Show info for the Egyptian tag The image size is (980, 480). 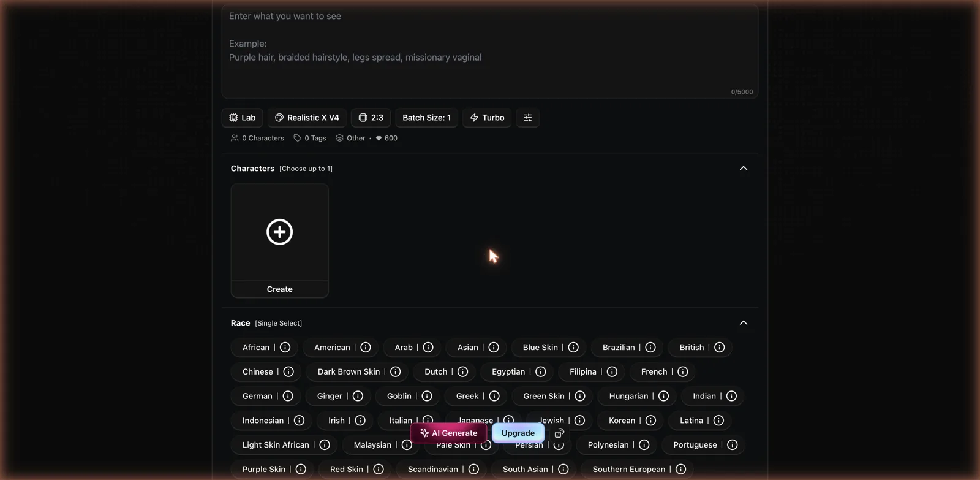pyautogui.click(x=541, y=372)
